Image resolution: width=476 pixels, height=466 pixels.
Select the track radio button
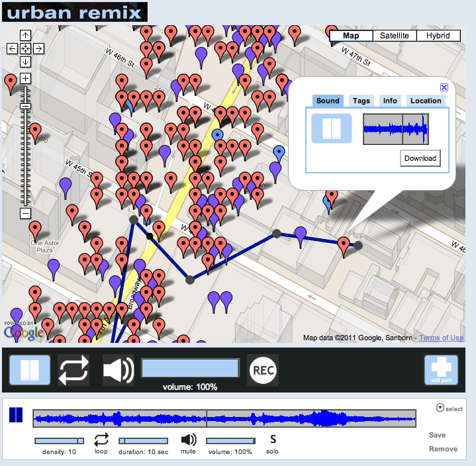pyautogui.click(x=440, y=408)
